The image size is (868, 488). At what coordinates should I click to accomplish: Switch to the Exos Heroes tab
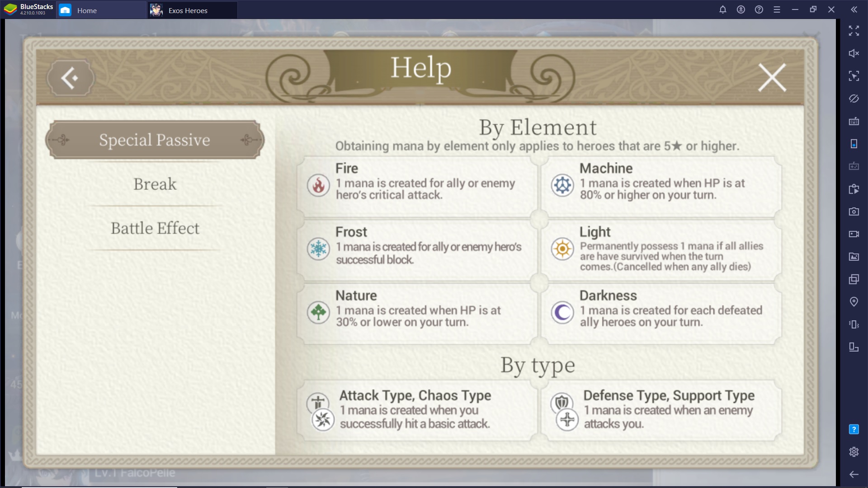click(x=193, y=10)
